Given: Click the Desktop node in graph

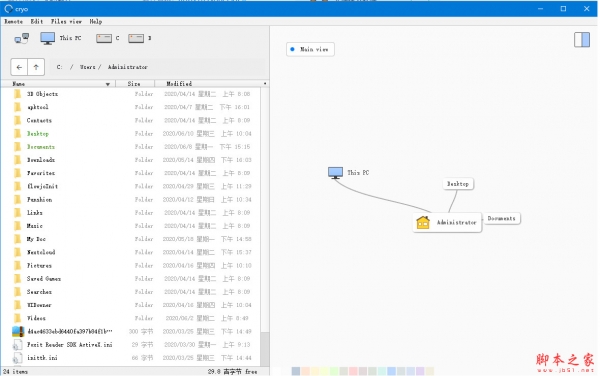Looking at the screenshot, I should click(x=458, y=184).
